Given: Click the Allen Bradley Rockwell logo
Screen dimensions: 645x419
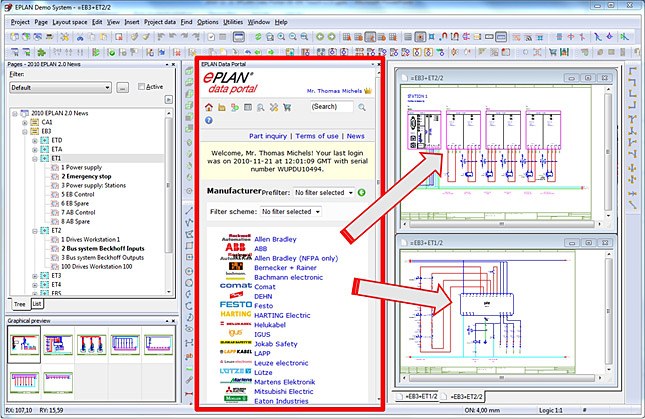Looking at the screenshot, I should [x=236, y=238].
